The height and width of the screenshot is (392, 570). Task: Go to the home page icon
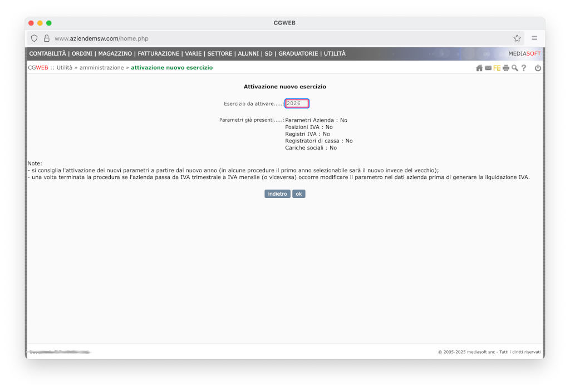(x=479, y=68)
